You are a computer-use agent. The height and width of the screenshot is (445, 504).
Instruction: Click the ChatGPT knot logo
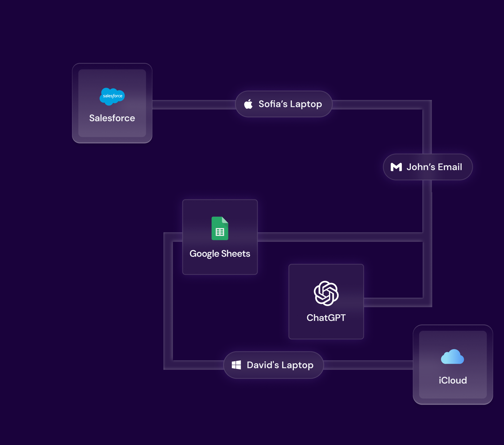(326, 293)
